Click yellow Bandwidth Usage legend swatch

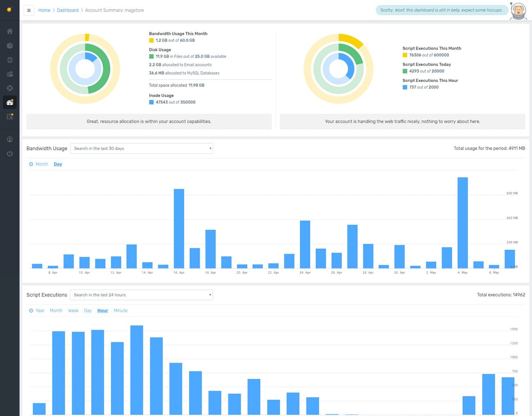click(x=151, y=41)
